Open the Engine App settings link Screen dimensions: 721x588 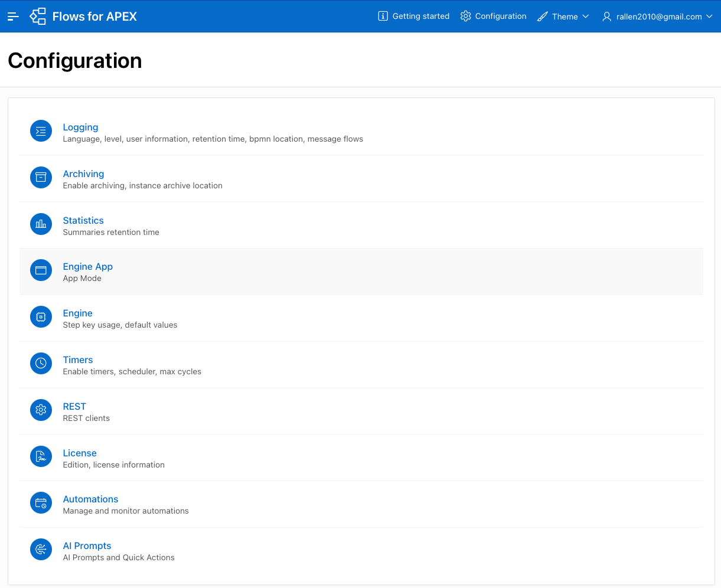click(88, 267)
